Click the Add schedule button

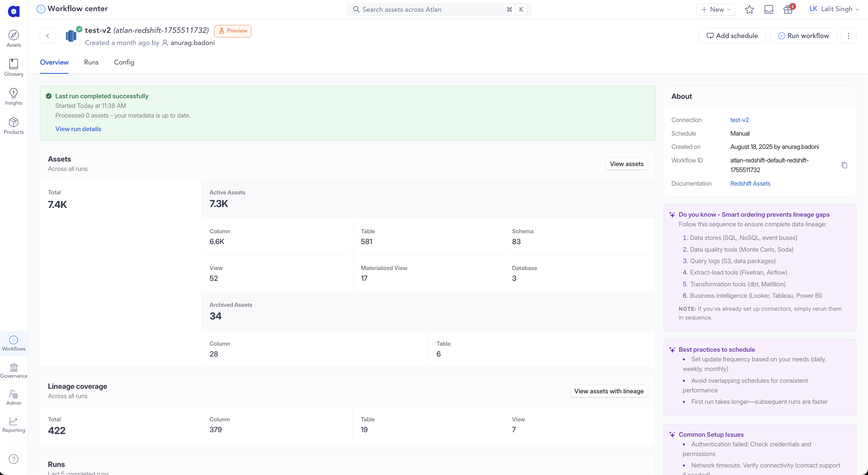[732, 36]
